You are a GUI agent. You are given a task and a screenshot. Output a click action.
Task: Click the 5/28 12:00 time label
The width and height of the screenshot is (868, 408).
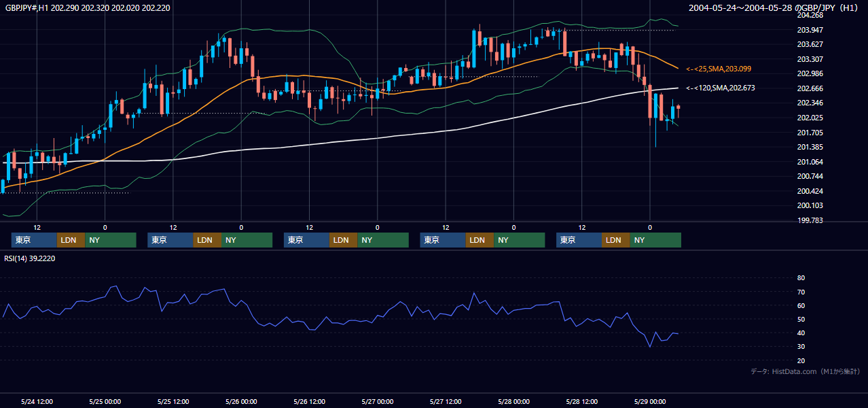click(x=581, y=401)
